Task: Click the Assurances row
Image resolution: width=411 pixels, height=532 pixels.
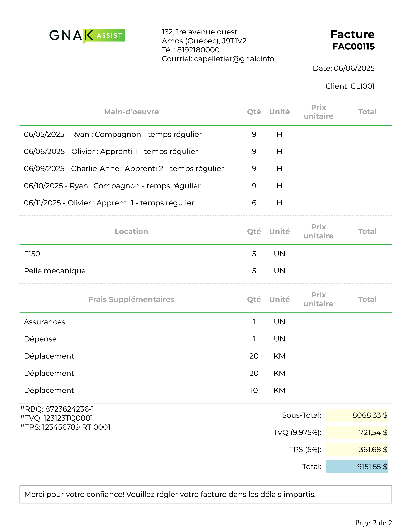Action: [205, 322]
